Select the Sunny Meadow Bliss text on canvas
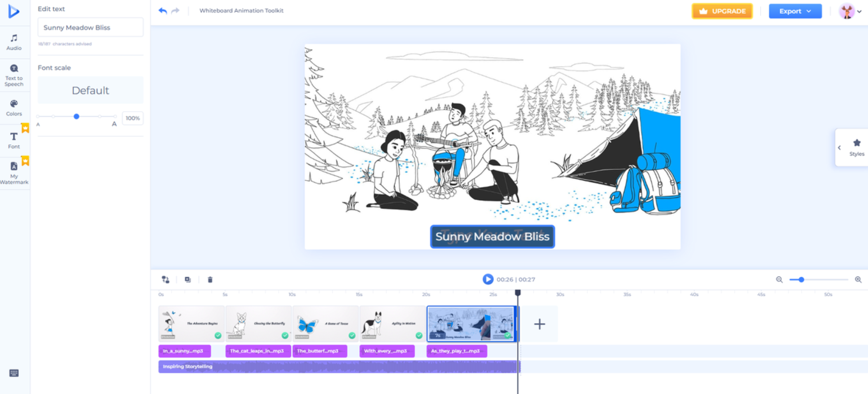868x394 pixels. [492, 236]
